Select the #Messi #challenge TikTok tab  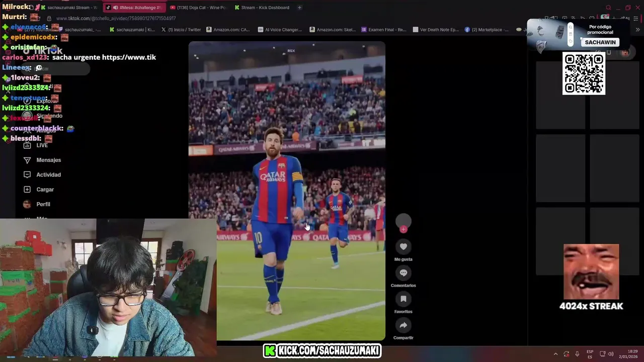[133, 8]
